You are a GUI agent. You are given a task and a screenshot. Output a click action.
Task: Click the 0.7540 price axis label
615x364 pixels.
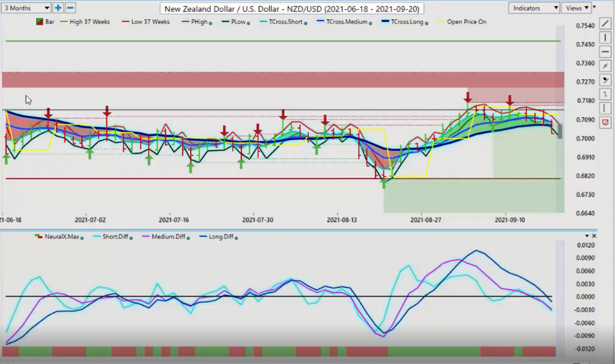tap(585, 26)
